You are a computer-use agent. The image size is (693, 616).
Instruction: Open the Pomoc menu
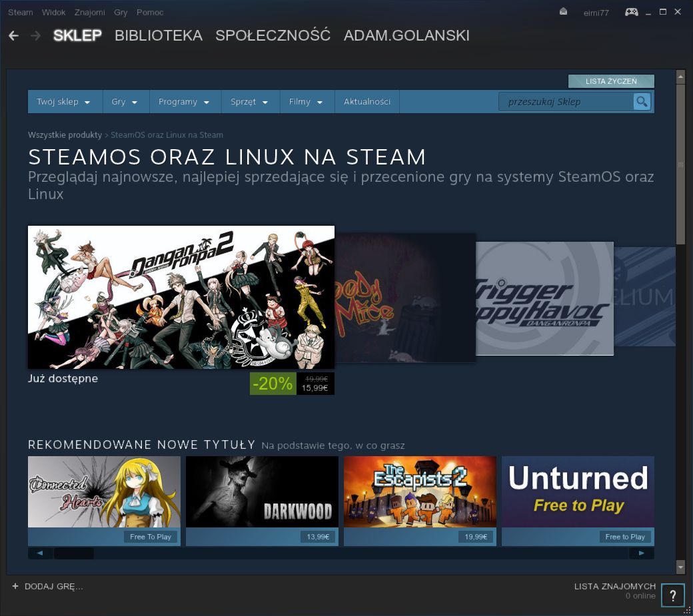click(x=150, y=13)
